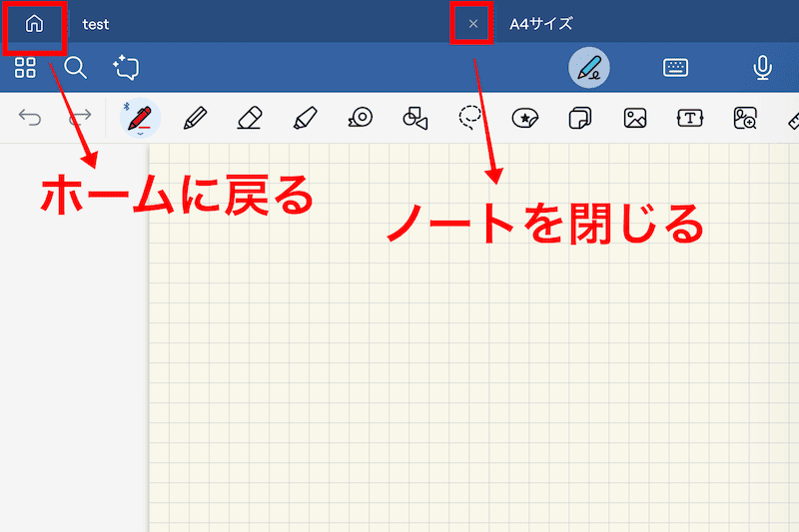Open the stickers and elements tool
The width and height of the screenshot is (799, 532).
[x=525, y=118]
